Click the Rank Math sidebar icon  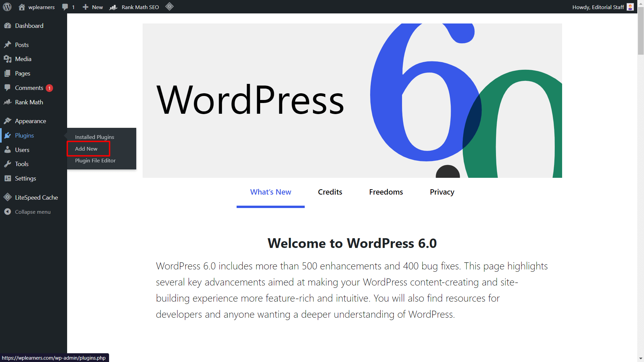pyautogui.click(x=8, y=102)
